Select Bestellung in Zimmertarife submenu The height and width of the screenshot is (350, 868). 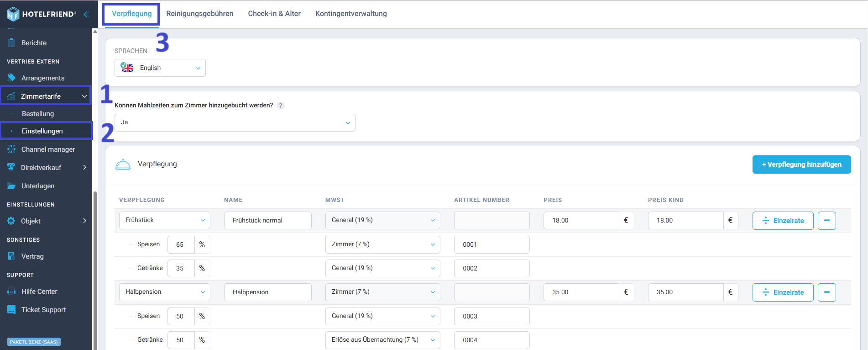tap(38, 114)
